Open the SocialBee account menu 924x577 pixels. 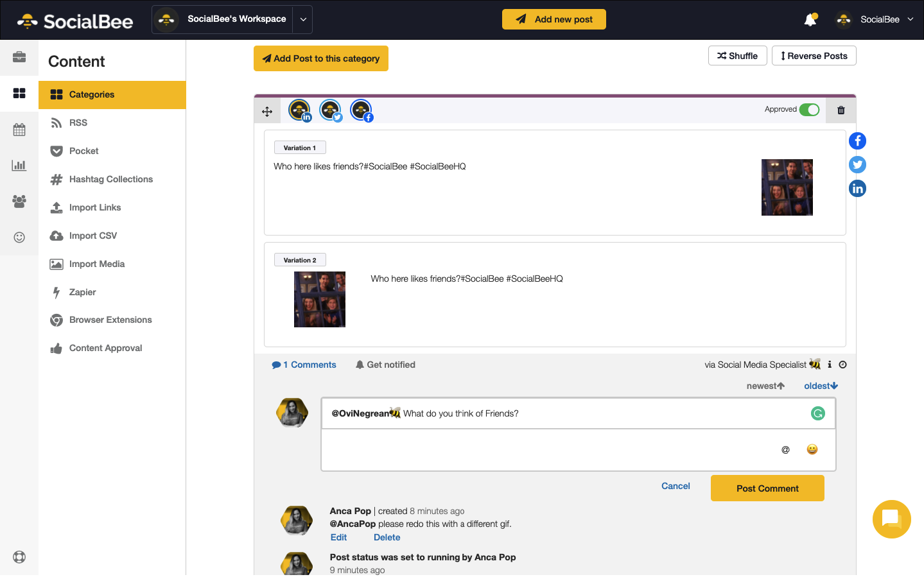pyautogui.click(x=878, y=19)
